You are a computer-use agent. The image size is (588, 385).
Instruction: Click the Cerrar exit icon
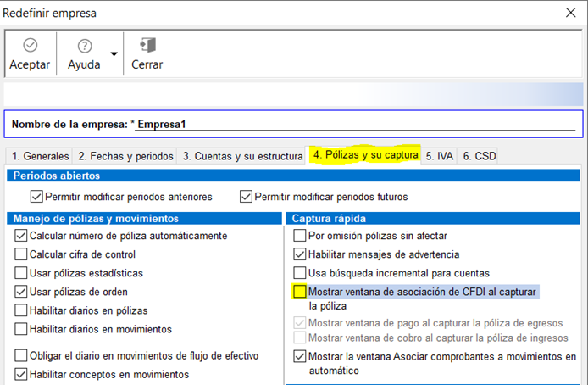click(x=147, y=46)
